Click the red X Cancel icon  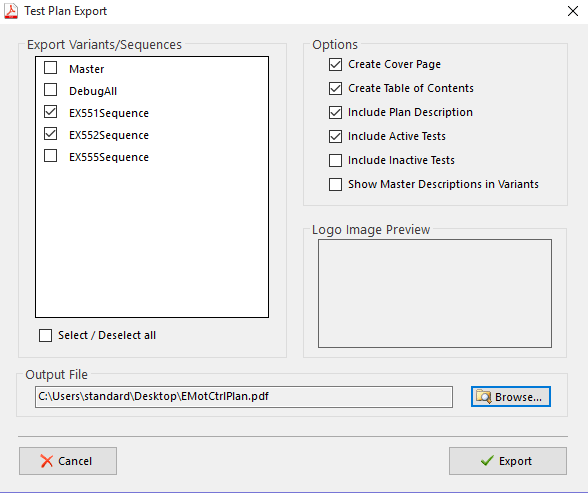47,461
